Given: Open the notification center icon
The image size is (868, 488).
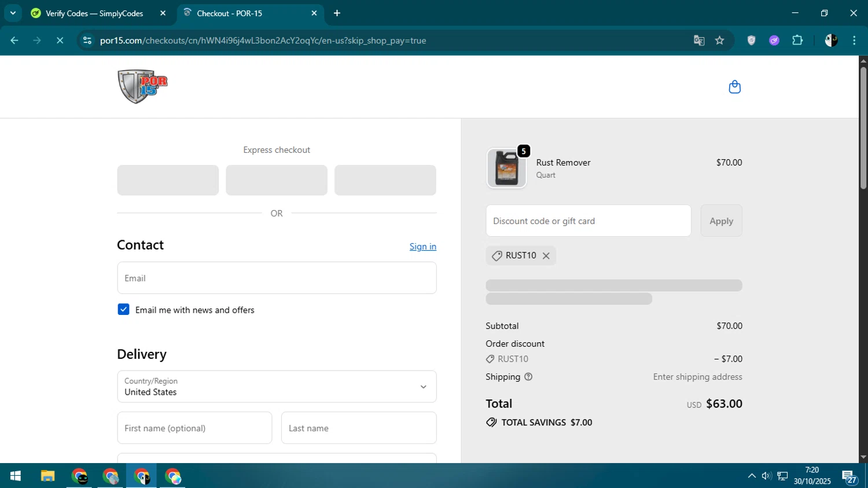Looking at the screenshot, I should (x=849, y=476).
